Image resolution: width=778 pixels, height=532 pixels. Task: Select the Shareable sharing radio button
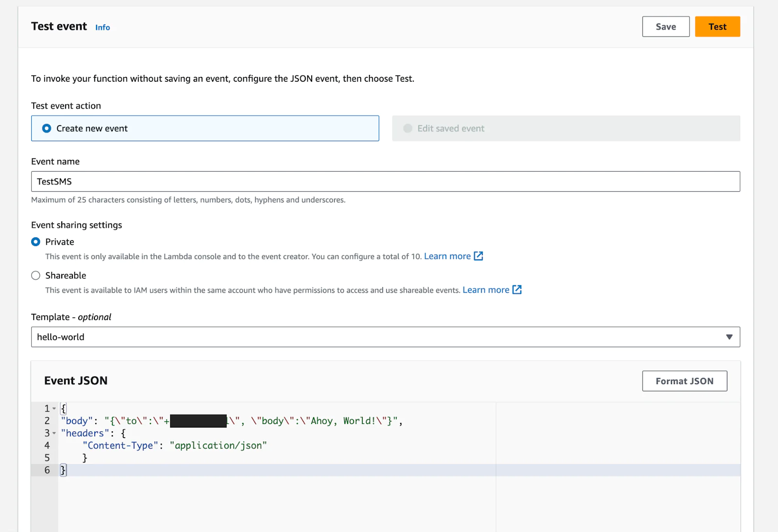pyautogui.click(x=36, y=275)
